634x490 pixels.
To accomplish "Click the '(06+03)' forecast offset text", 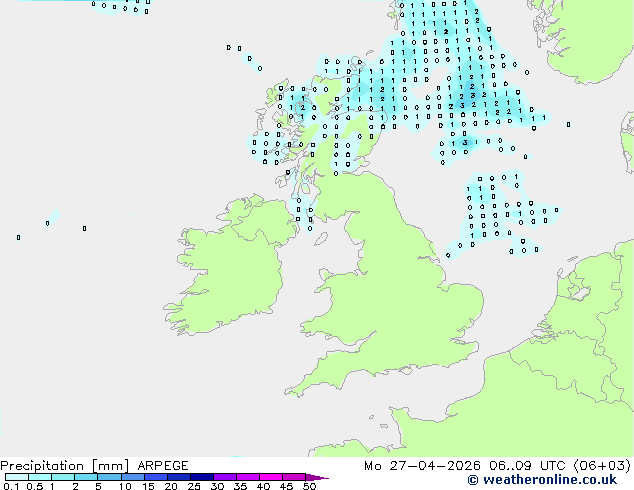I will click(x=602, y=466).
